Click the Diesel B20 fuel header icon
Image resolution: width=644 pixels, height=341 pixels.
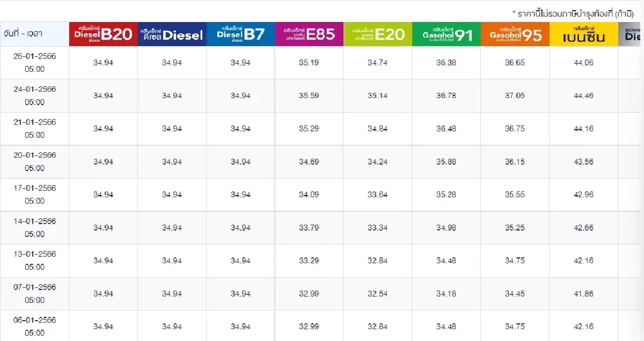click(103, 34)
